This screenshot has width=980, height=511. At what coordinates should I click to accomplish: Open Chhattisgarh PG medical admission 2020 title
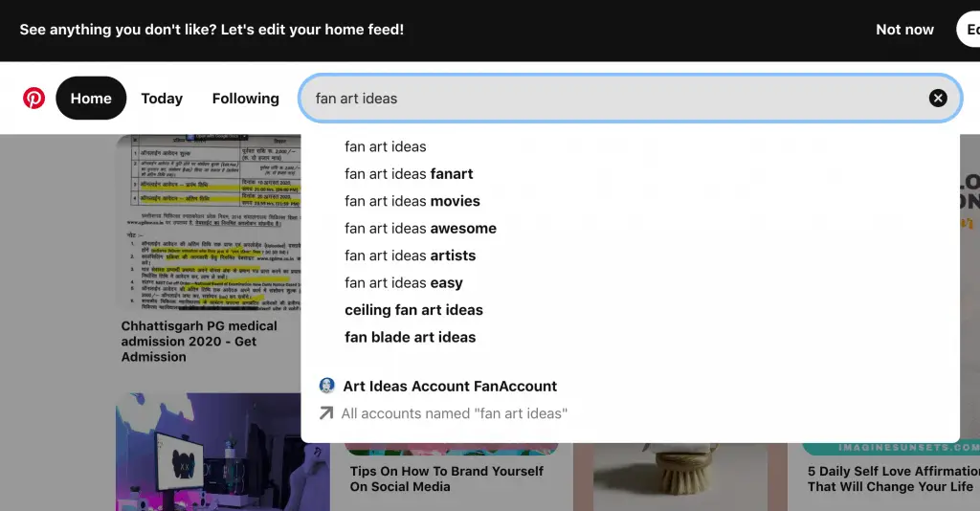pos(199,341)
